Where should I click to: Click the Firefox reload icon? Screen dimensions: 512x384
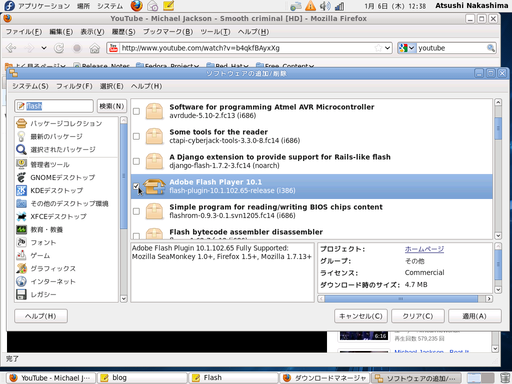59,48
